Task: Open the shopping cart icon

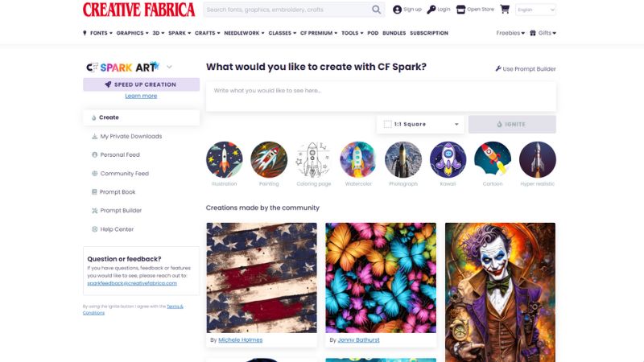Action: pyautogui.click(x=505, y=9)
